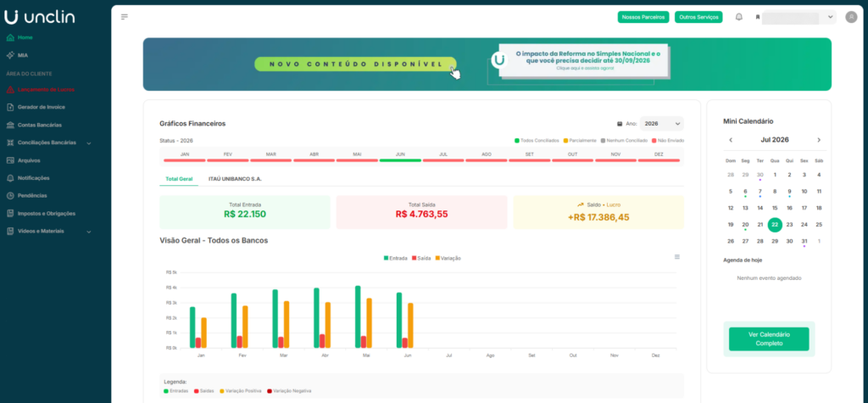Toggle the Entrada series in chart legend

tap(395, 258)
